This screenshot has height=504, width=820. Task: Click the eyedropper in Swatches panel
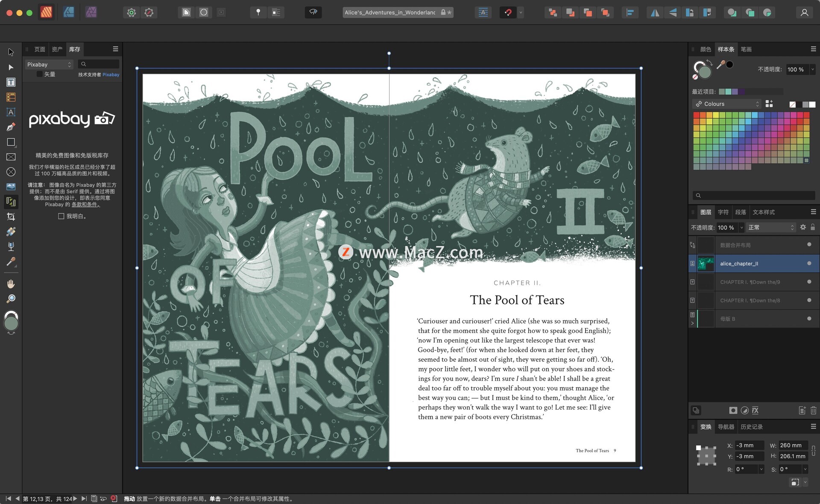click(x=720, y=65)
